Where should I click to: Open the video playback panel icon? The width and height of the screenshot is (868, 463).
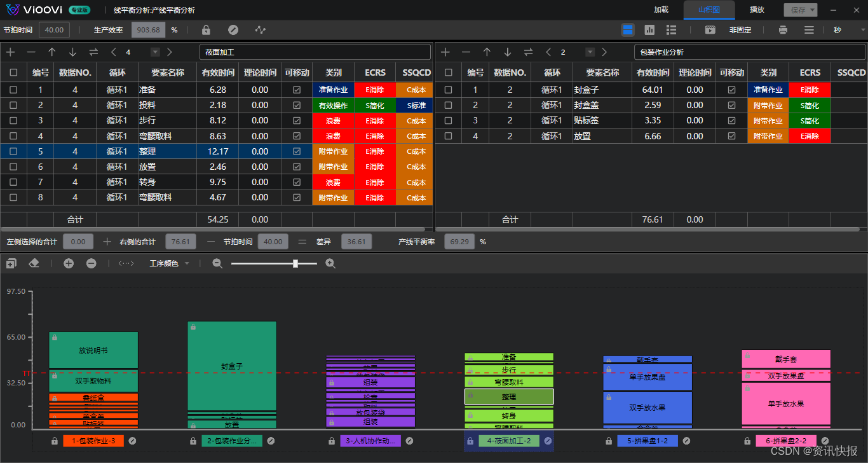(710, 30)
